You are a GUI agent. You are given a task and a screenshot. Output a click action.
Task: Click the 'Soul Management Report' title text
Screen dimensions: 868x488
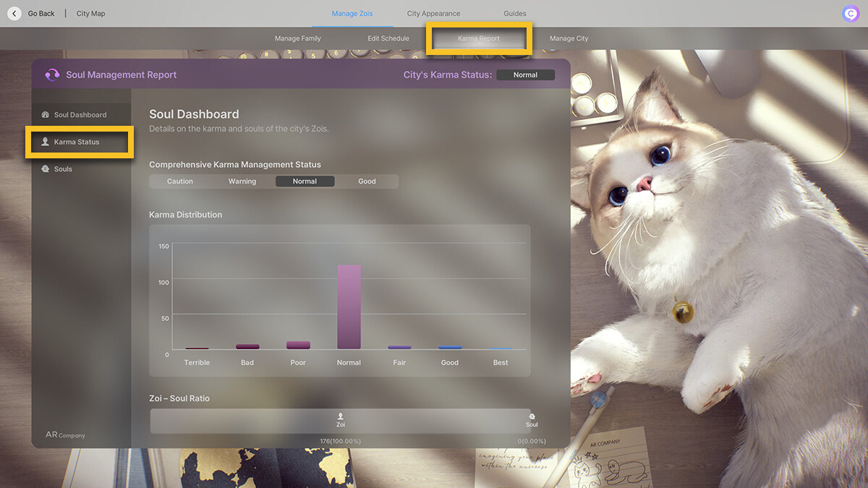pos(122,74)
